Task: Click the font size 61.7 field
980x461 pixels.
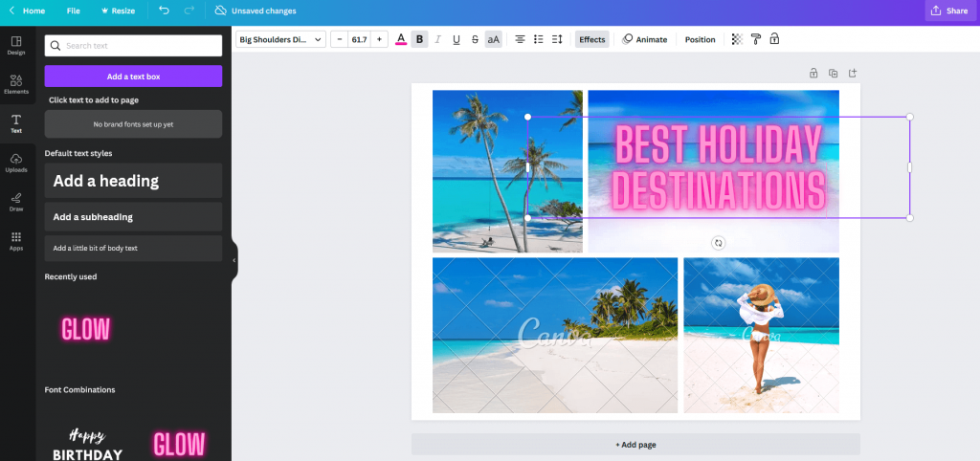Action: click(360, 39)
